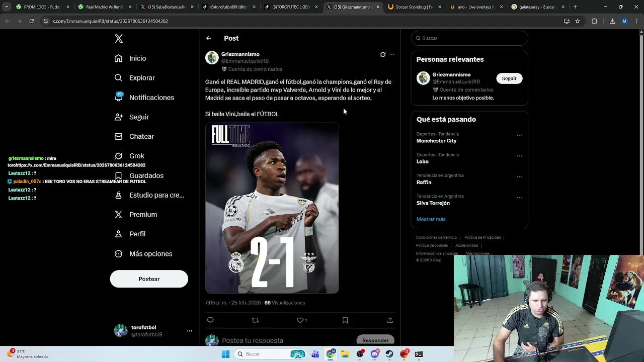Viewport: 644px width, 362px height.
Task: Open Lobo trending topic
Action: (423, 161)
